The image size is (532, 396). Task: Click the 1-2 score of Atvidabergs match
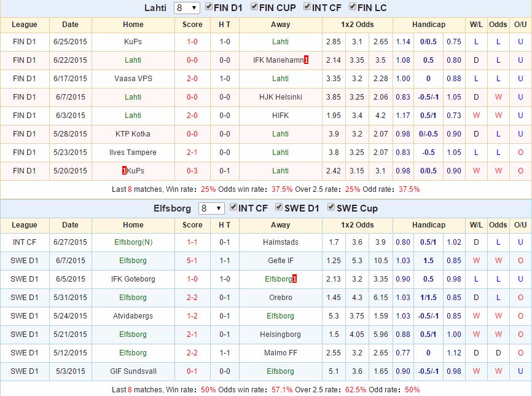[x=192, y=316]
